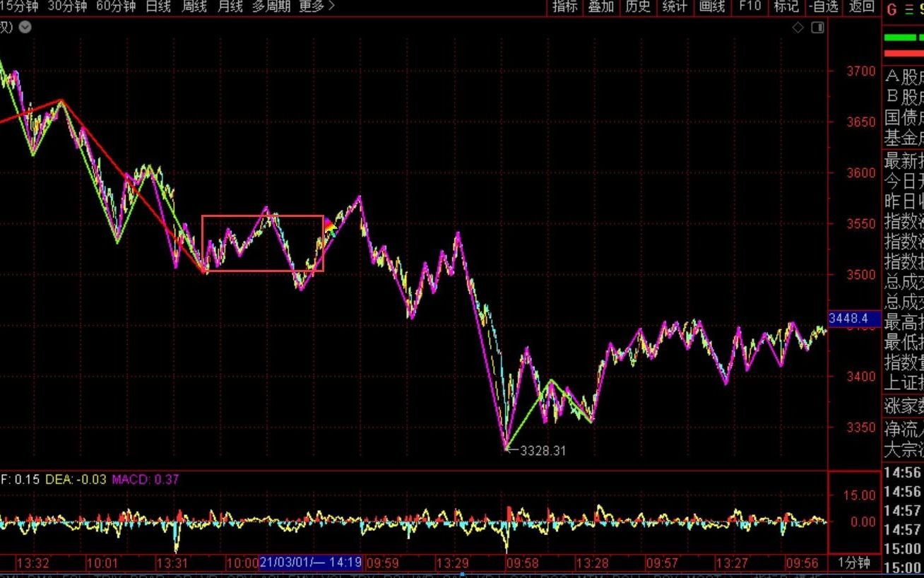Open the chart options dropdown arrow circle
Viewport: 924px width, 578px height.
(x=25, y=28)
